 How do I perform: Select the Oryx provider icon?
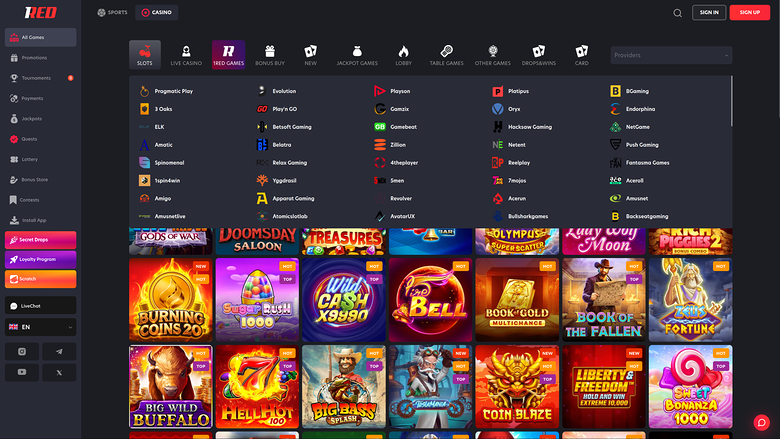(497, 109)
